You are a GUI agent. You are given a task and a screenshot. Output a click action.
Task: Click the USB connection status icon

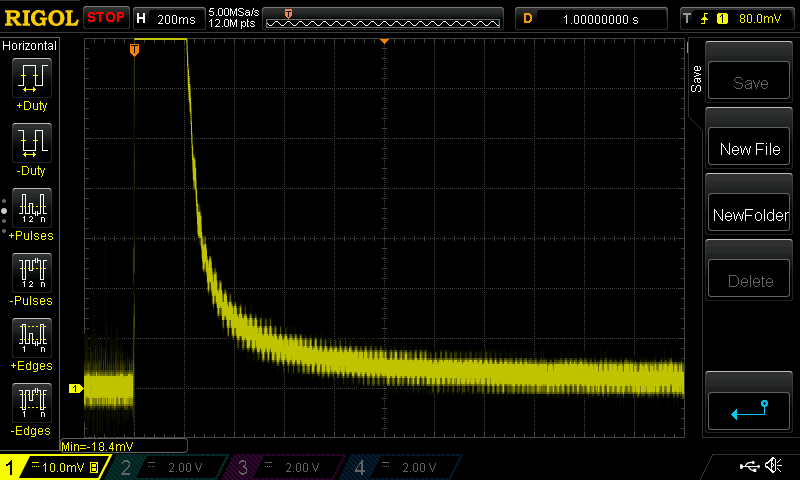point(749,466)
